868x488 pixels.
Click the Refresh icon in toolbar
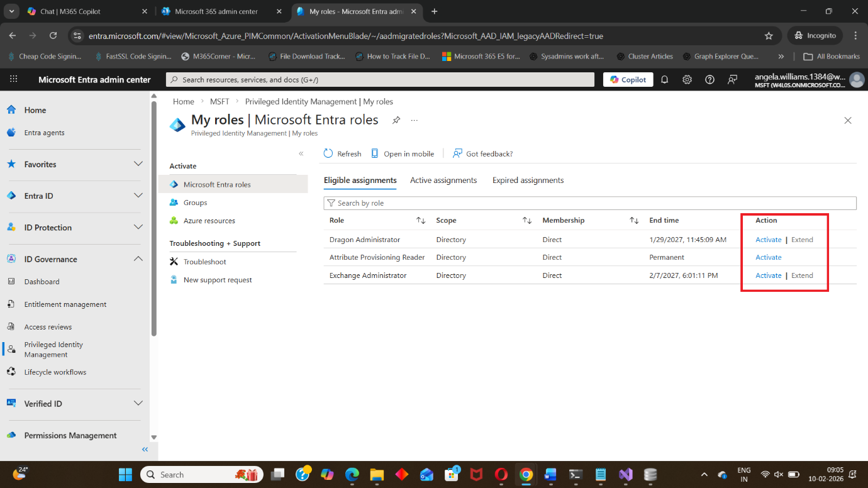pyautogui.click(x=328, y=153)
